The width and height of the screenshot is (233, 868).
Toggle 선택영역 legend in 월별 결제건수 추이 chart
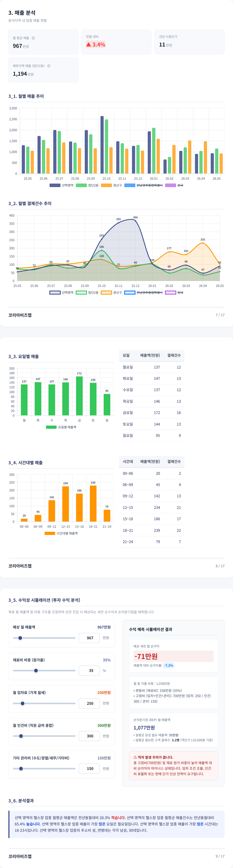62,292
